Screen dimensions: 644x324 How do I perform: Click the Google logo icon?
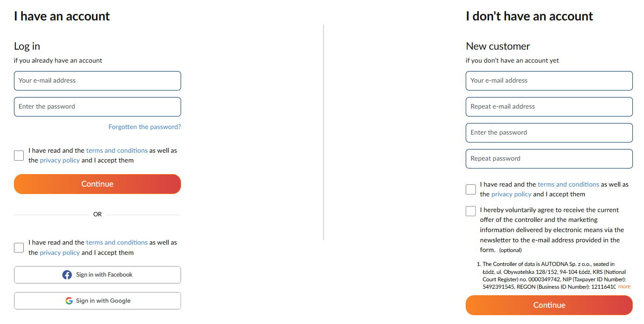click(69, 301)
